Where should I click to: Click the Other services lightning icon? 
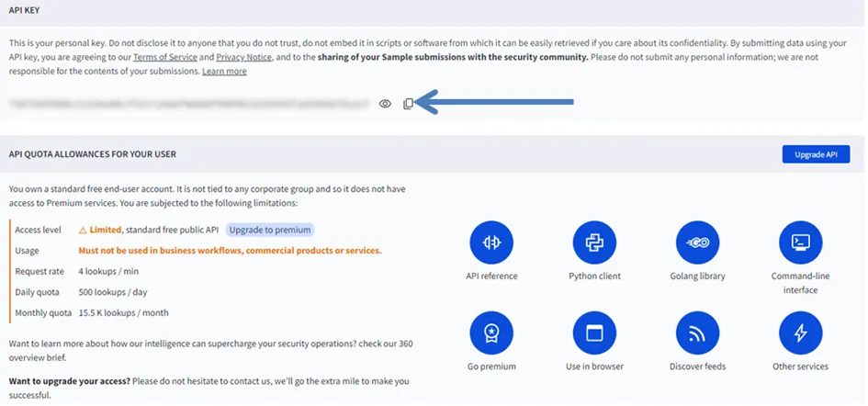pos(800,333)
